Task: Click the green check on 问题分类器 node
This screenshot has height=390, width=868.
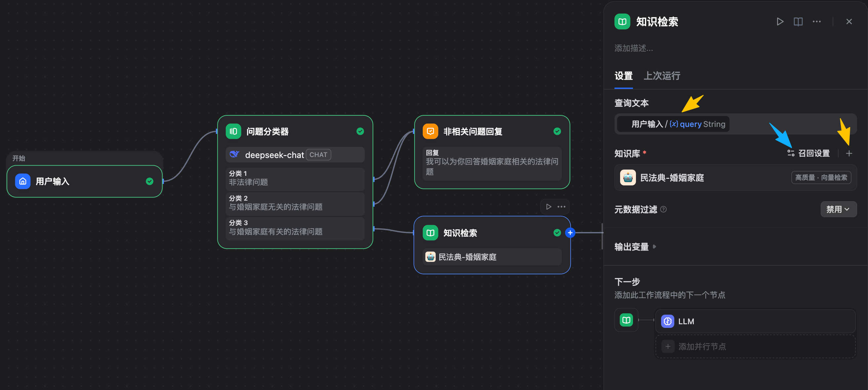Action: [x=360, y=131]
